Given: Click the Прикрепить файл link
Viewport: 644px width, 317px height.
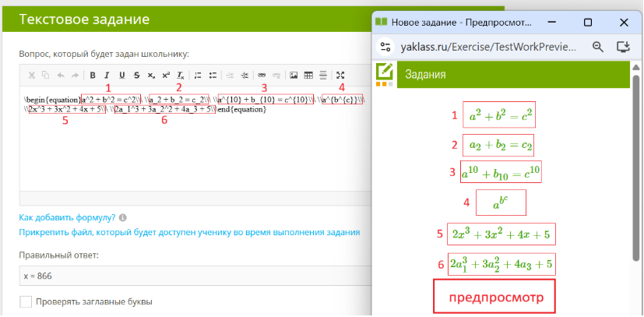Looking at the screenshot, I should (189, 232).
